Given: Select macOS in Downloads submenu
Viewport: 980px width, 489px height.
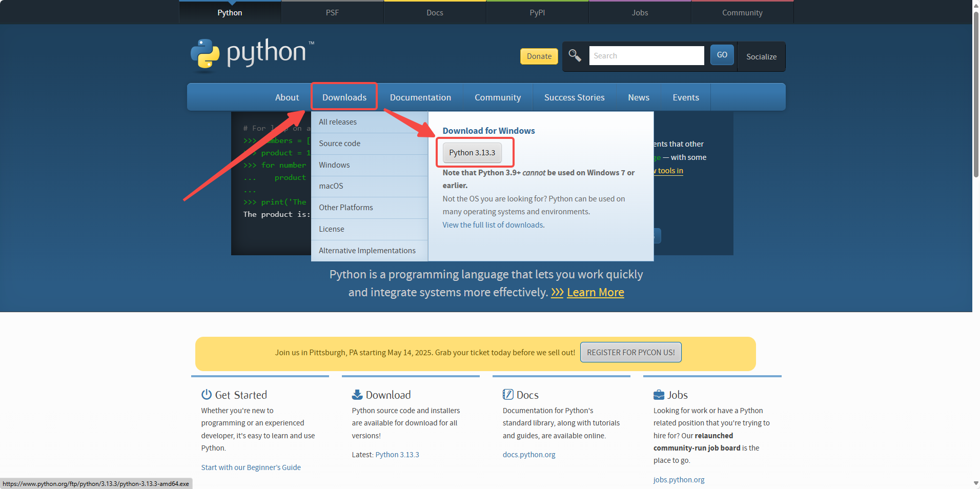Looking at the screenshot, I should [370, 186].
